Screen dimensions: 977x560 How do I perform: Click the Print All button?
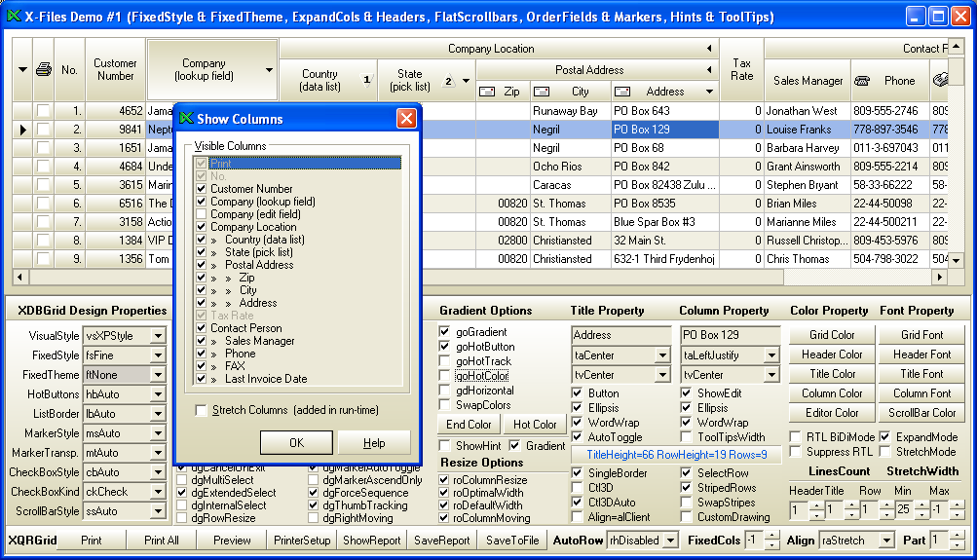161,541
